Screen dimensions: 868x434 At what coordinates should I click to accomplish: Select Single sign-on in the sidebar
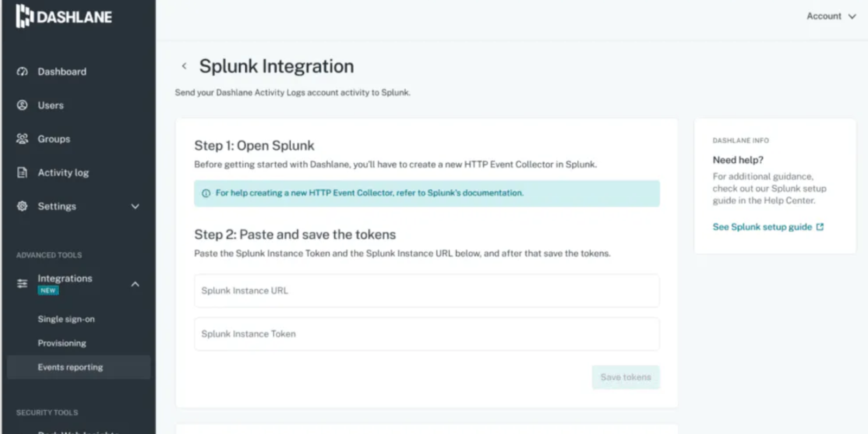click(66, 319)
